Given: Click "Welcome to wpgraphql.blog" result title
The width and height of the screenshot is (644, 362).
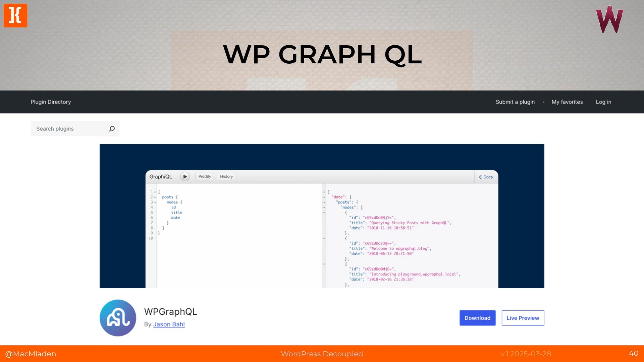Looking at the screenshot, I should (400, 249).
